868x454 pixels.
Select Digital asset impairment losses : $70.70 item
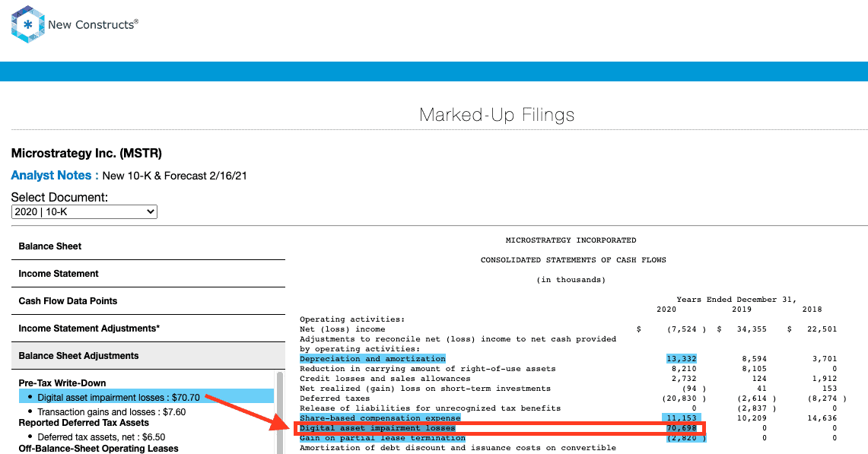pos(147,396)
